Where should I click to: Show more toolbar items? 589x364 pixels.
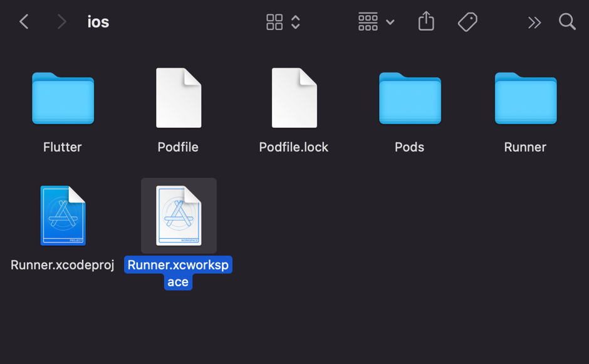click(534, 23)
